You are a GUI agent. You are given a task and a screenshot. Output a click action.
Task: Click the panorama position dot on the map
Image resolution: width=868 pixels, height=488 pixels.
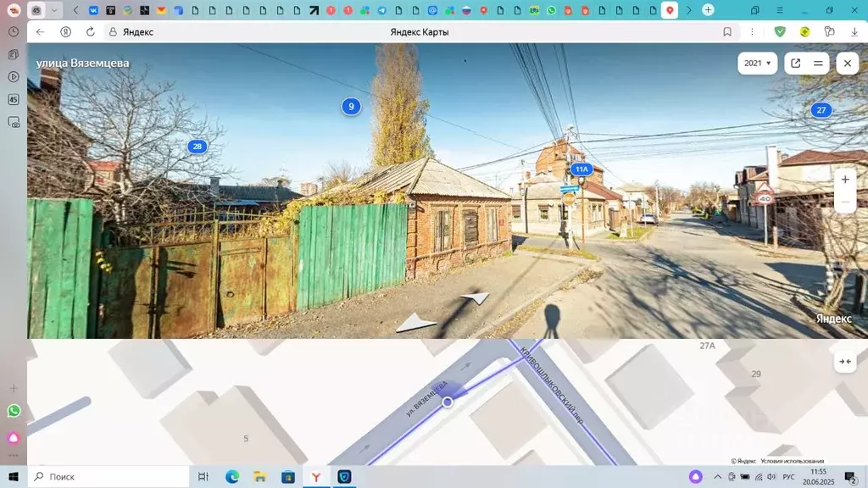[x=448, y=402]
